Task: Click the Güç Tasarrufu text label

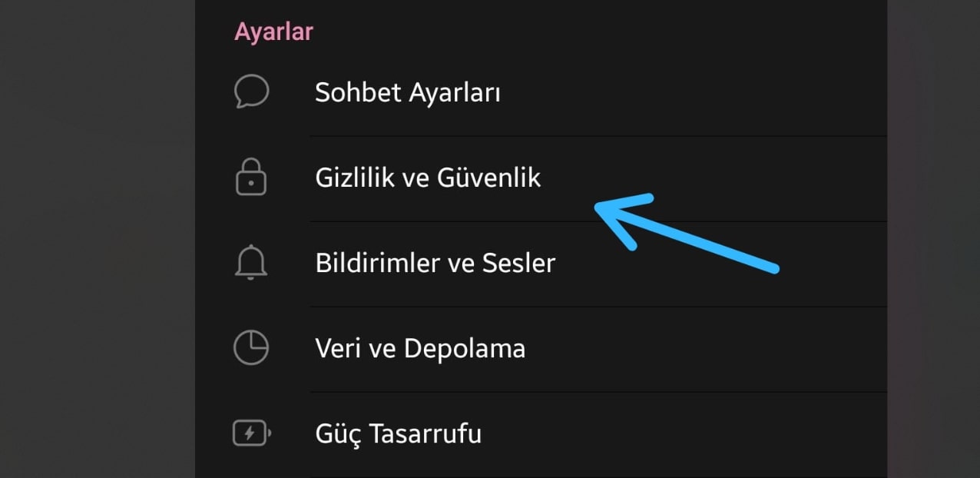Action: (398, 433)
